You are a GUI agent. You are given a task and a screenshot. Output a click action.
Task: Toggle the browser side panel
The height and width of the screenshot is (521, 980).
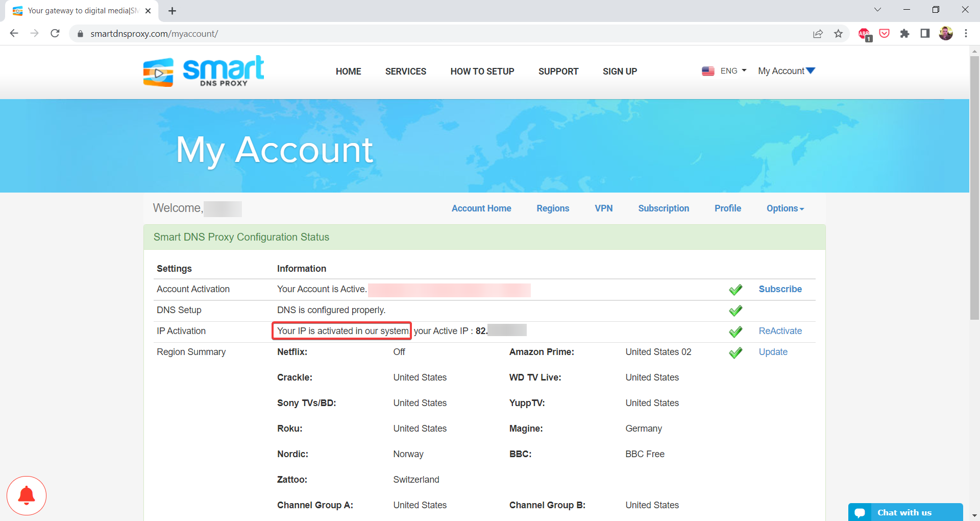click(x=925, y=34)
